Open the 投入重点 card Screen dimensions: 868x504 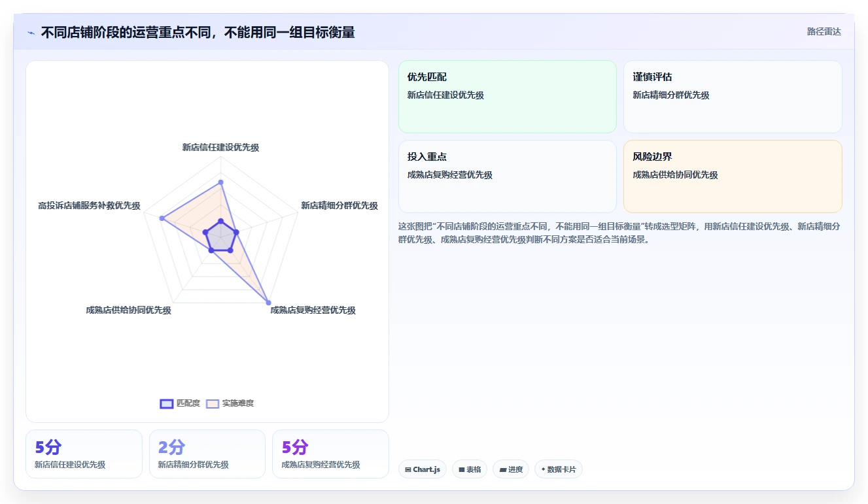click(508, 176)
